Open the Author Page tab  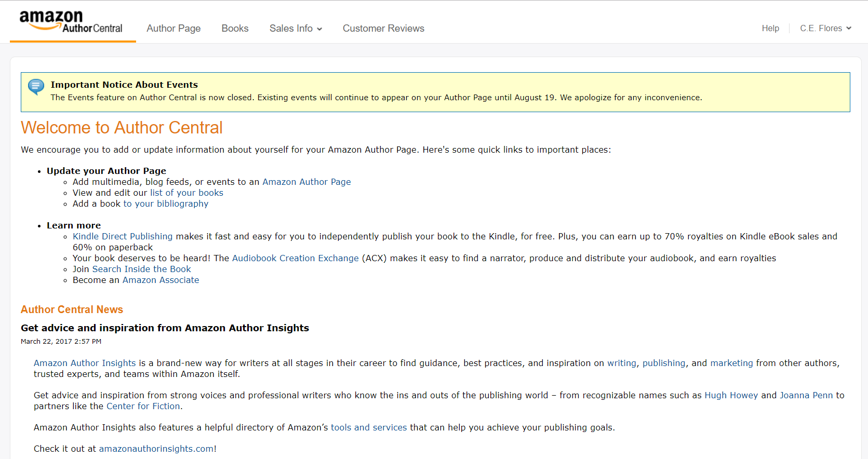coord(173,29)
